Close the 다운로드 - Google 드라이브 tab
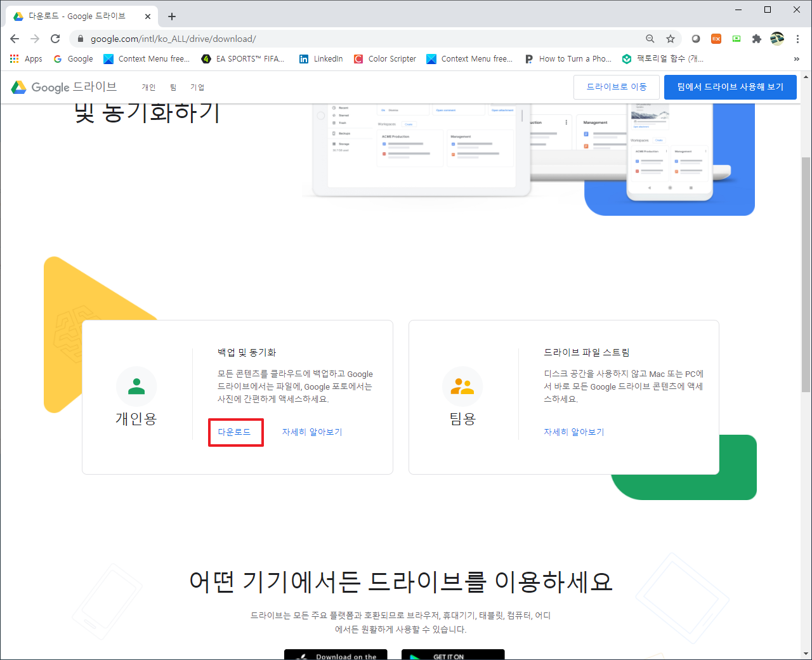The image size is (812, 660). (148, 16)
